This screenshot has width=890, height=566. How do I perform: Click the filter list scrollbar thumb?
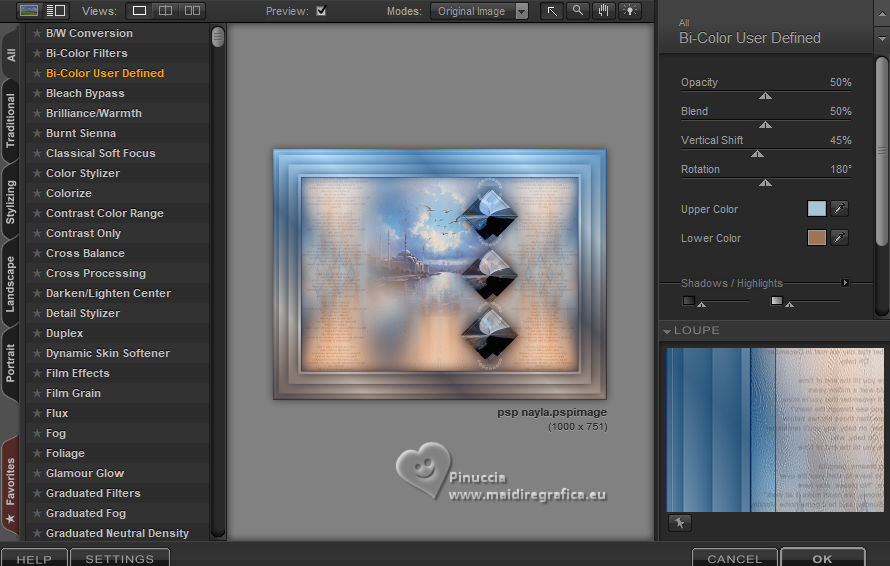[217, 37]
